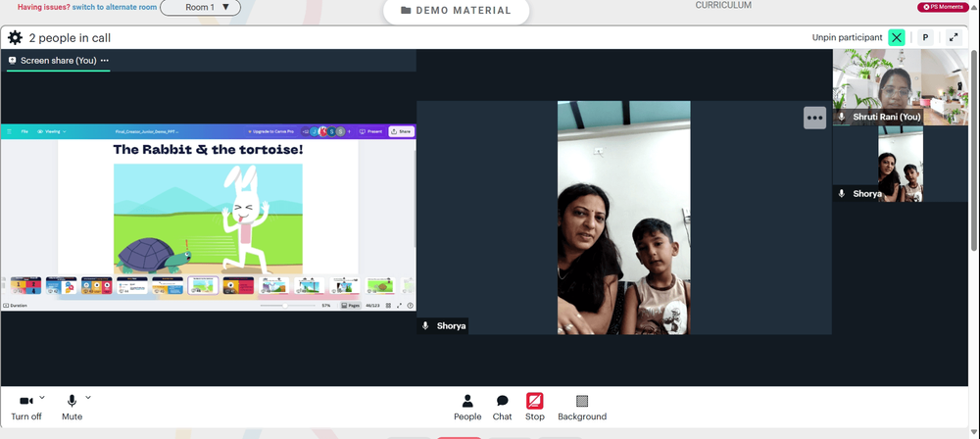Click collaborator avatar J in Canva
Image resolution: width=980 pixels, height=439 pixels.
click(315, 132)
